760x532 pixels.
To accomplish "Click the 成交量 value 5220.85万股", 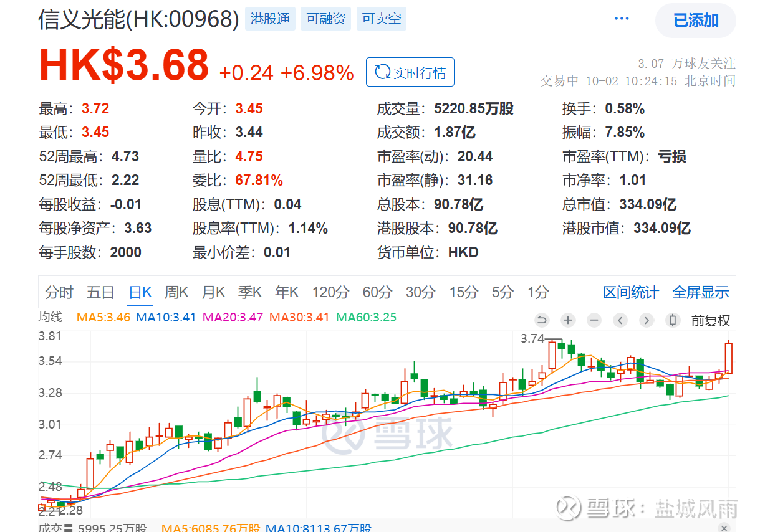I will point(474,108).
